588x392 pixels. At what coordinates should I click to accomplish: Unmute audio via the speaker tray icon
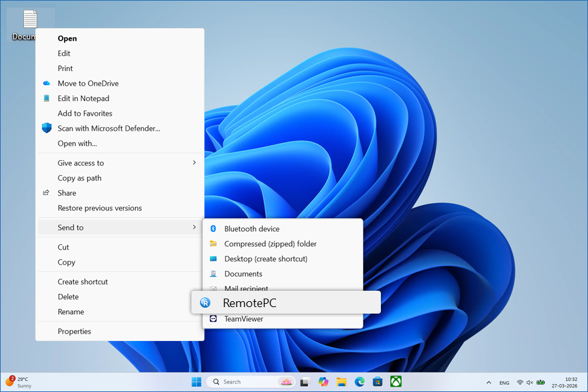(529, 382)
